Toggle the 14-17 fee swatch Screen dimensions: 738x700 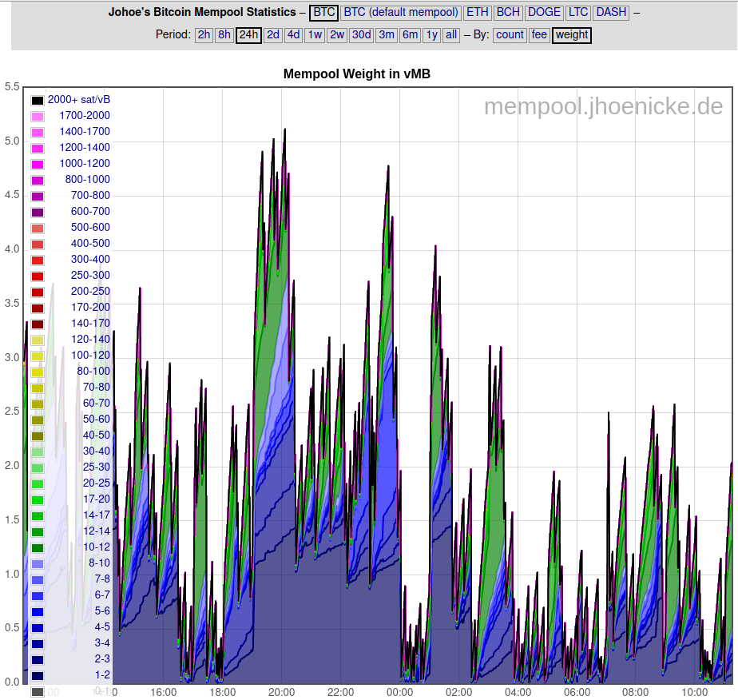[38, 516]
